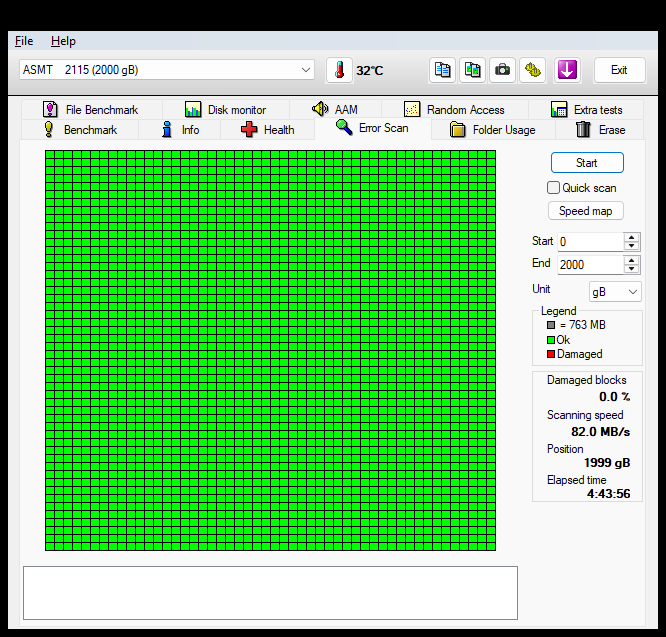The height and width of the screenshot is (637, 666).
Task: Click the red cross Health icon
Action: click(249, 130)
